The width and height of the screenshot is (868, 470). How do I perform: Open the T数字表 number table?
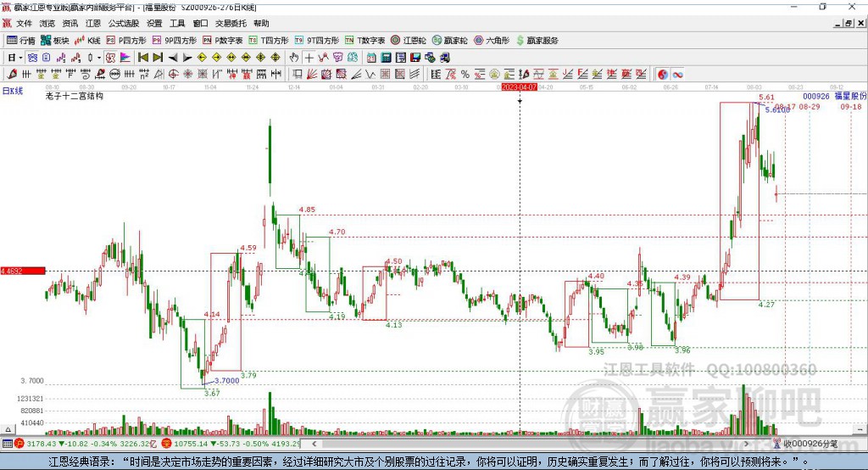tap(364, 41)
